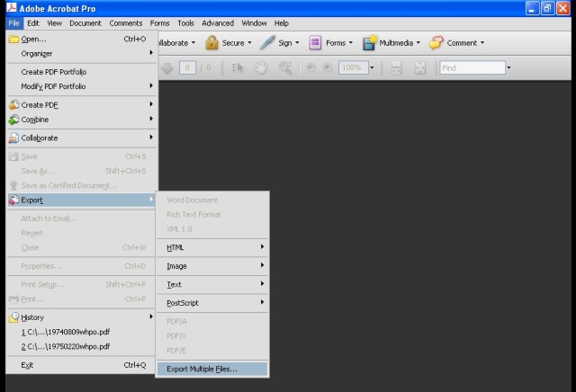Screen dimensions: 576x392
Task: Open the Organizer submenu
Action: (82, 54)
